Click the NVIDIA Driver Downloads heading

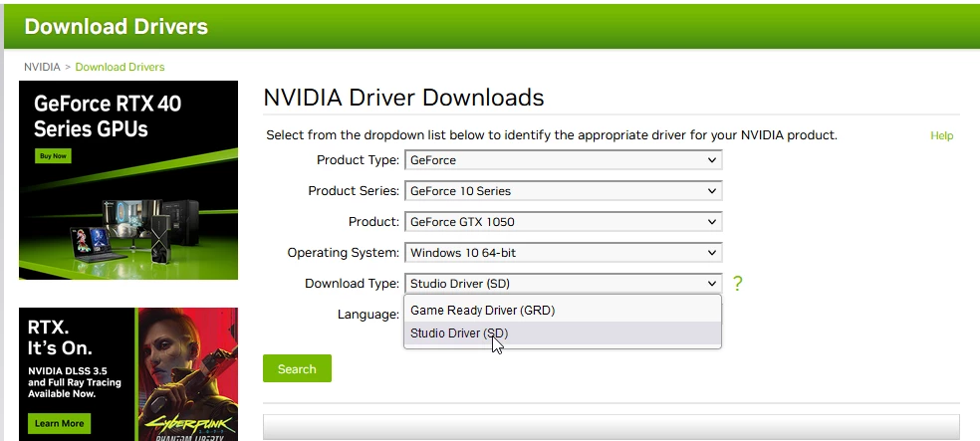tap(403, 98)
